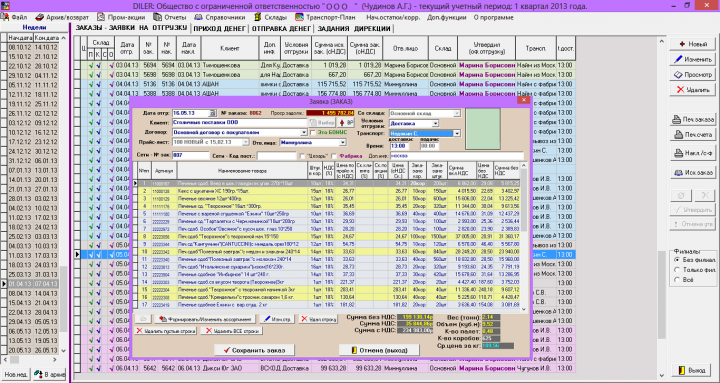Image resolution: width=720 pixels, height=383 pixels.
Task: Open the Договор dropdown
Action: point(304,133)
